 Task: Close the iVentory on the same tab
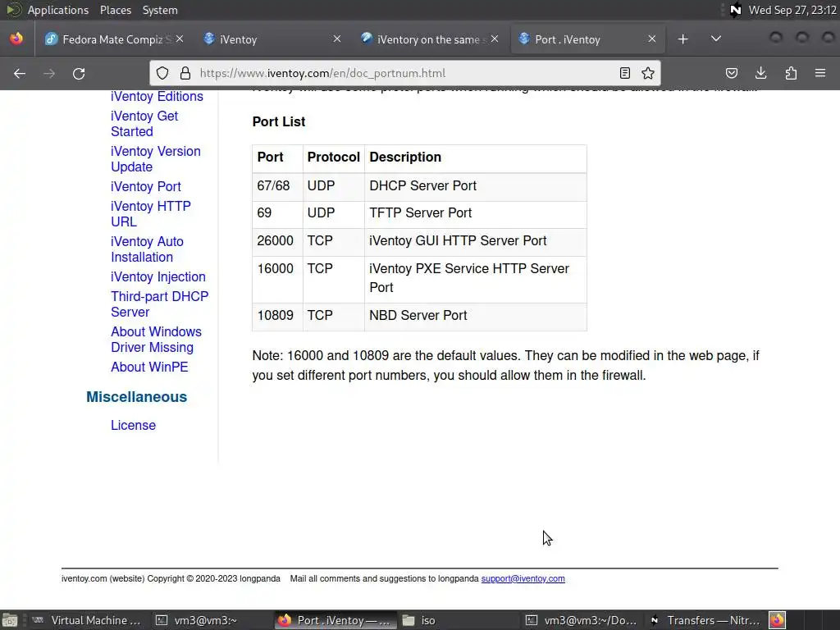pyautogui.click(x=495, y=39)
